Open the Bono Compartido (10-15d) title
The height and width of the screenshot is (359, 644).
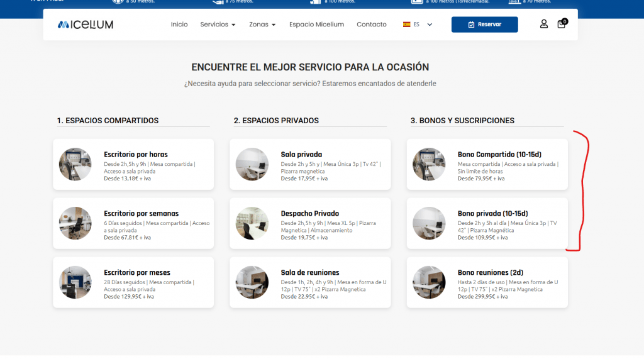point(499,155)
